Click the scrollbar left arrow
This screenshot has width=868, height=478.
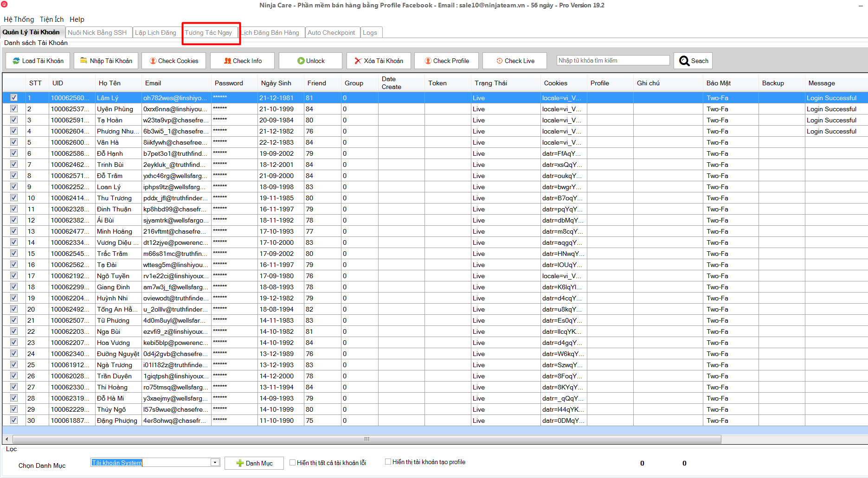(6, 439)
